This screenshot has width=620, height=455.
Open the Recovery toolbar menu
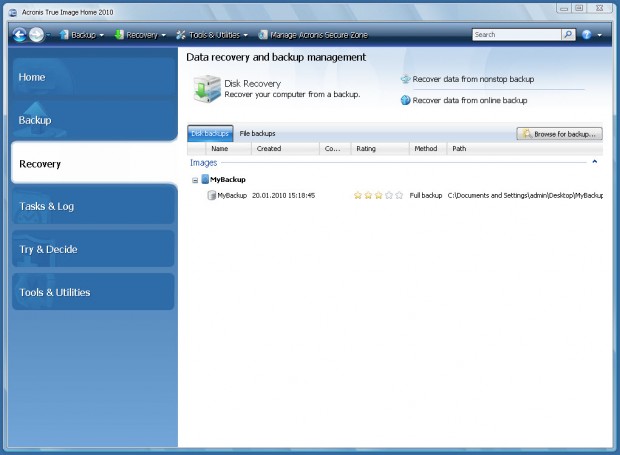click(140, 35)
